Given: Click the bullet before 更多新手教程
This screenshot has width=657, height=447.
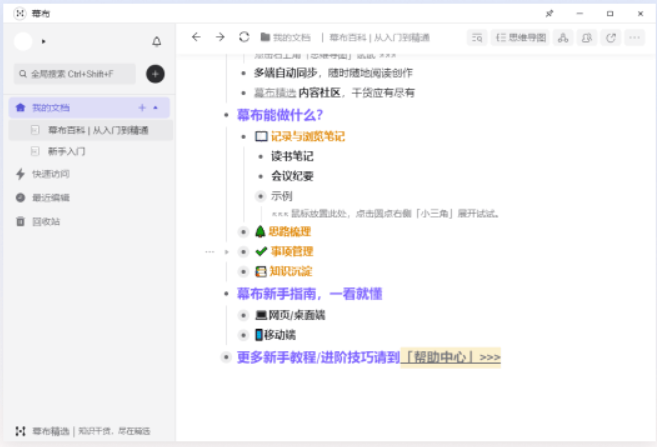Looking at the screenshot, I should pos(226,357).
